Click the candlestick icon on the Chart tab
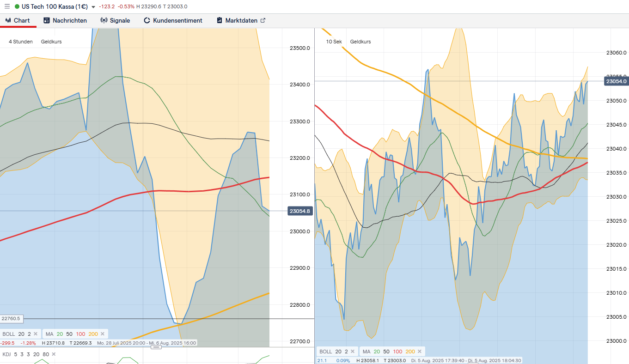The image size is (629, 364). tap(8, 20)
